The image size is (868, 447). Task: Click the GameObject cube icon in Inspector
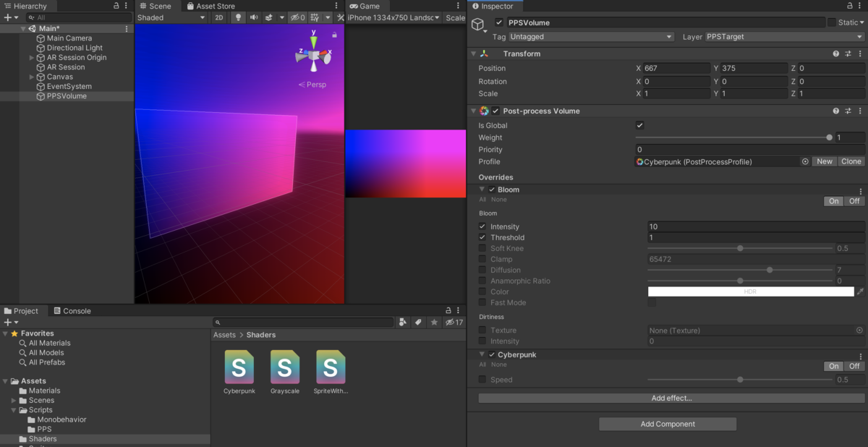click(478, 25)
